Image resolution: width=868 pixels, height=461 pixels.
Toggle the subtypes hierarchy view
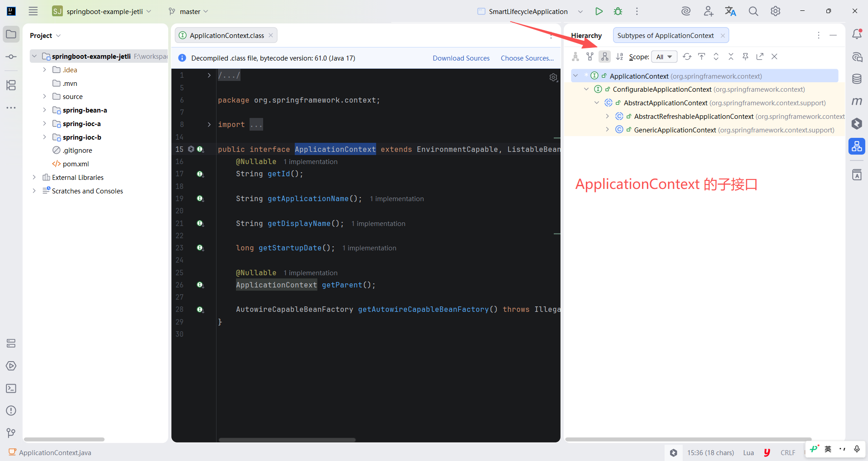604,56
